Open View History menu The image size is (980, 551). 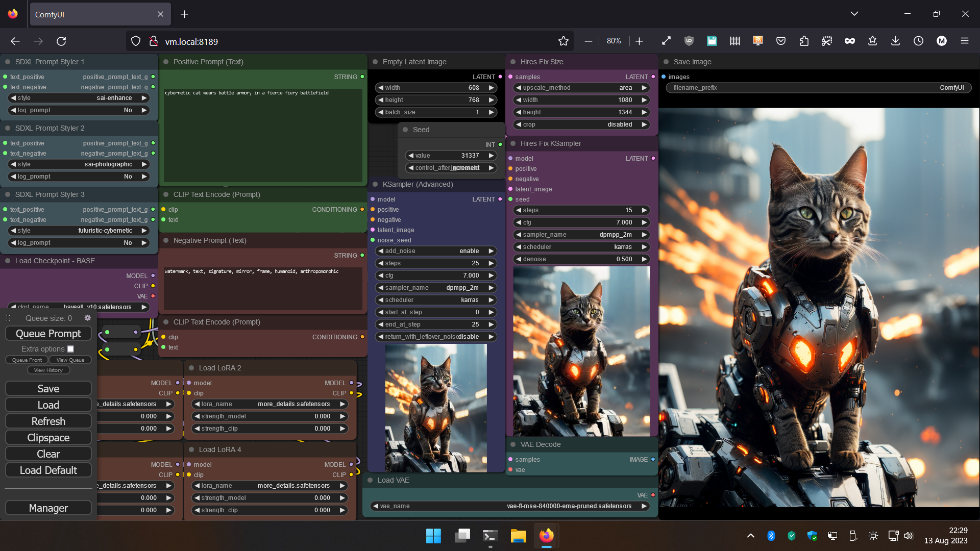tap(48, 370)
